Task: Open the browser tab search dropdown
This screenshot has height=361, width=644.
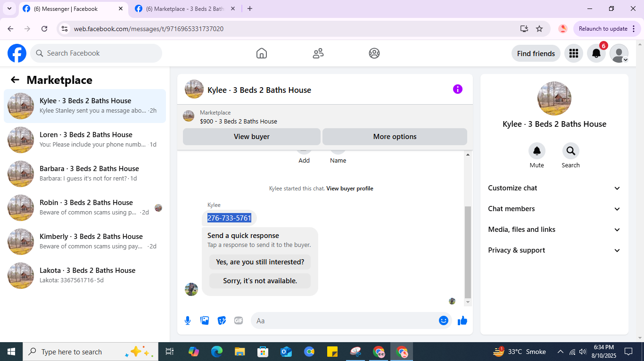Action: pyautogui.click(x=9, y=8)
